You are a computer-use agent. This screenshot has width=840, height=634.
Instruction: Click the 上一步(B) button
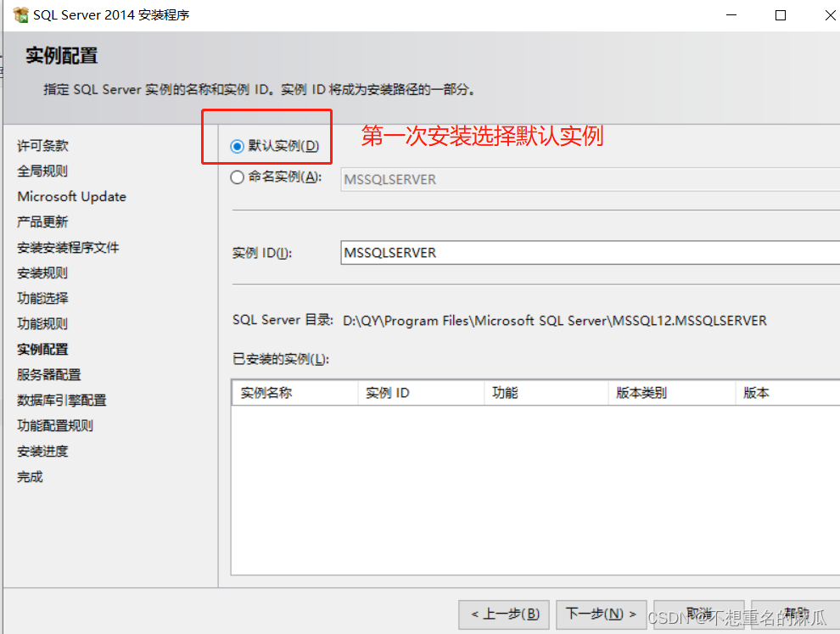click(x=504, y=614)
